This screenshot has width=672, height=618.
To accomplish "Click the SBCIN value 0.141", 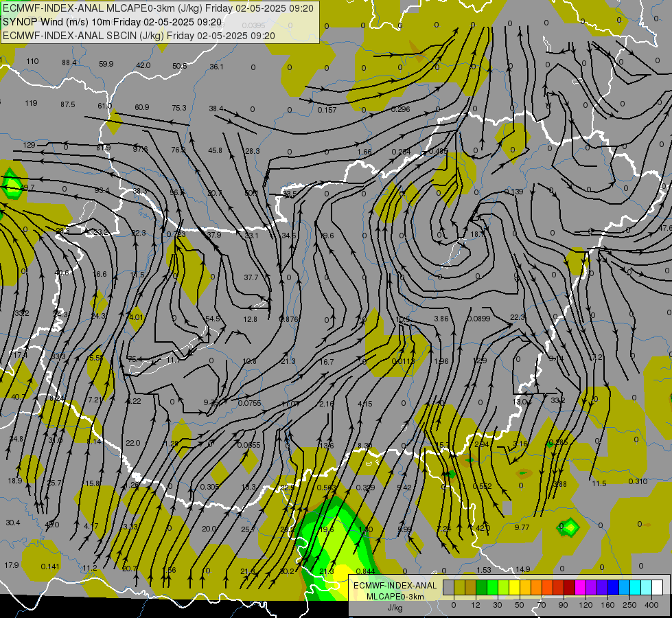I will point(50,566).
